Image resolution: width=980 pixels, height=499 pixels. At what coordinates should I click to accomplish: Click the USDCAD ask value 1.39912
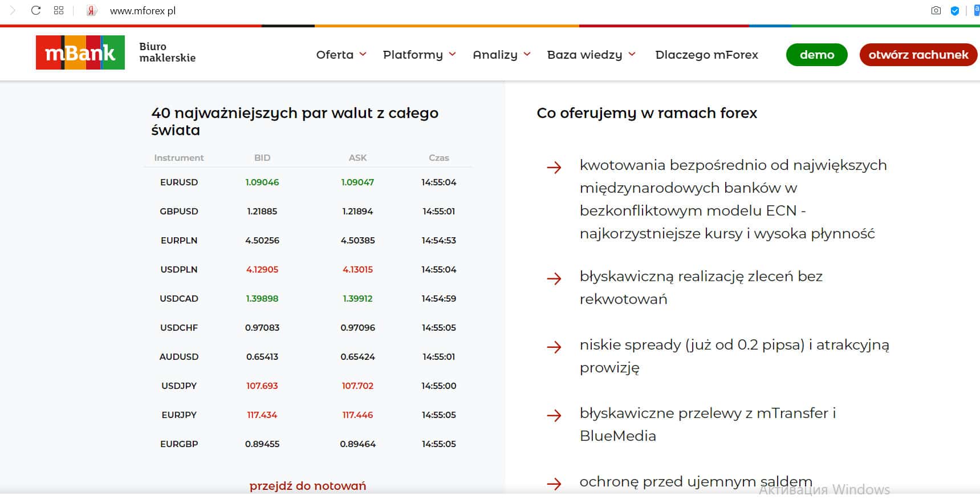coord(357,299)
